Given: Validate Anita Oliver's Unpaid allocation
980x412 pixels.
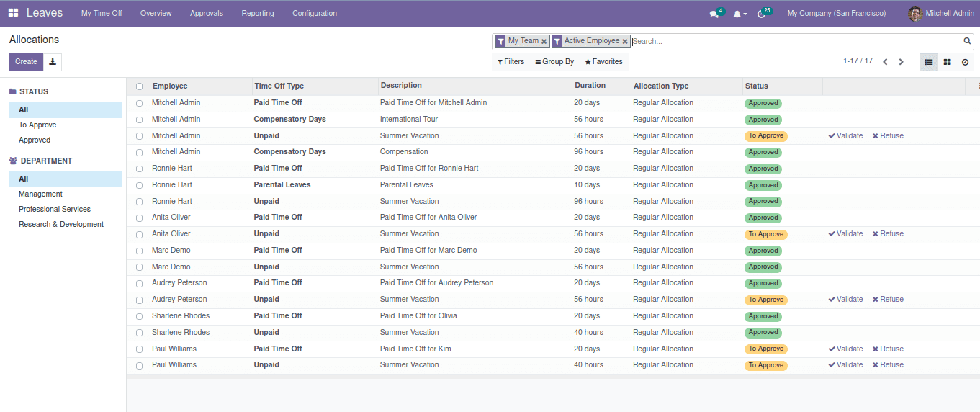Looking at the screenshot, I should (845, 234).
